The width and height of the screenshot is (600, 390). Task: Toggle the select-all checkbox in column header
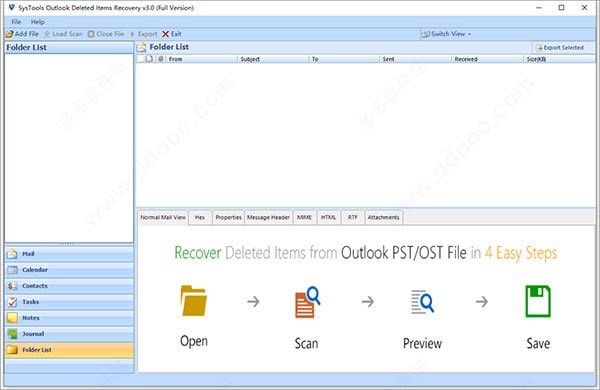(141, 59)
